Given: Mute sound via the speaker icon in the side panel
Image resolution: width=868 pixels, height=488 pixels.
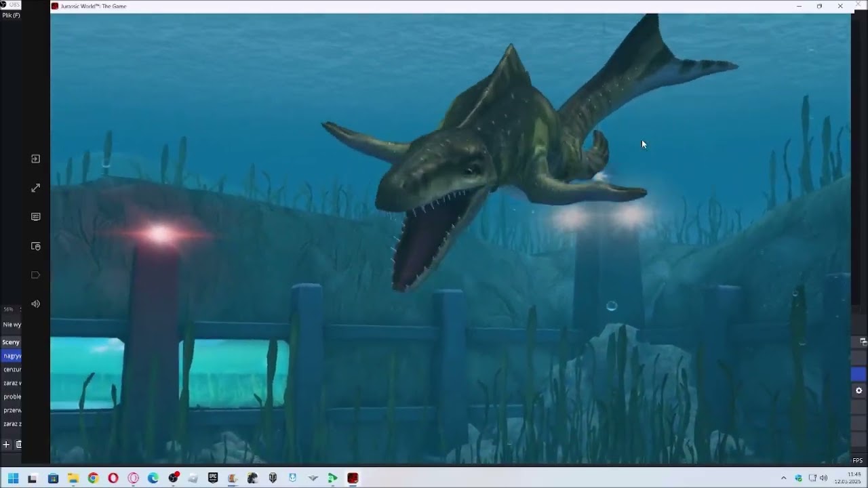Looking at the screenshot, I should (x=36, y=304).
